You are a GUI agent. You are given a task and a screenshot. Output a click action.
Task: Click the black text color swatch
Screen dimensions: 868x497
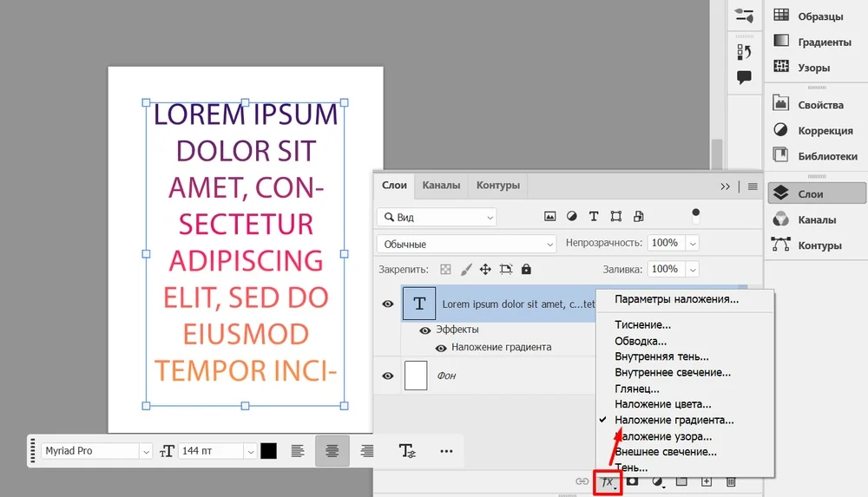(269, 451)
